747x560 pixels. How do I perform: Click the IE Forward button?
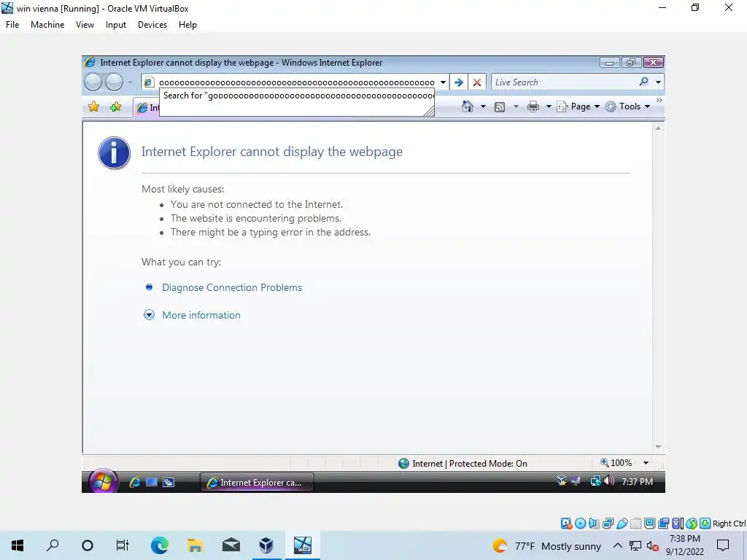coord(115,82)
